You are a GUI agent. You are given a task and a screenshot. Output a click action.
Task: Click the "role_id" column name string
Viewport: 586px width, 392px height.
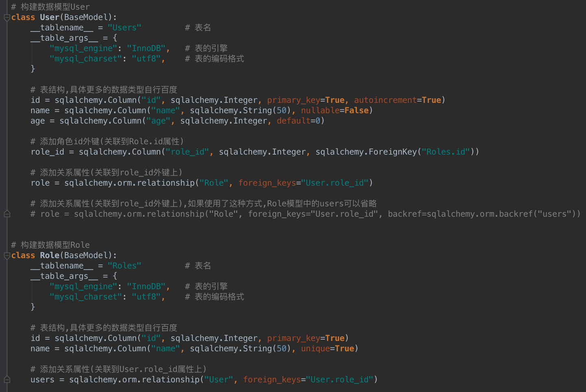coord(187,152)
